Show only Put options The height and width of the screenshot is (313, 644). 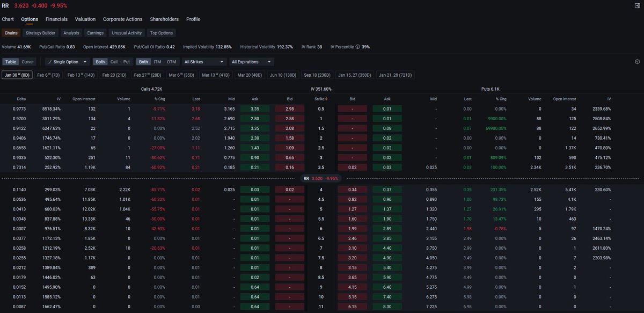coord(127,62)
